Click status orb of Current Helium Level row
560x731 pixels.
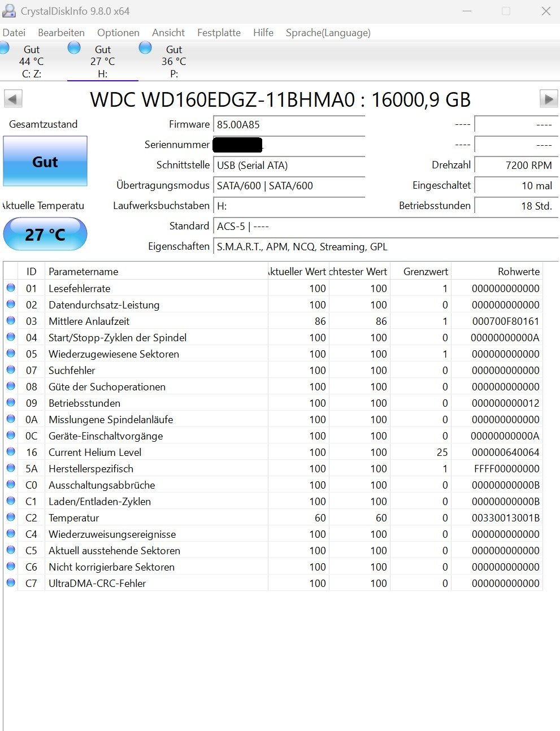tap(11, 451)
